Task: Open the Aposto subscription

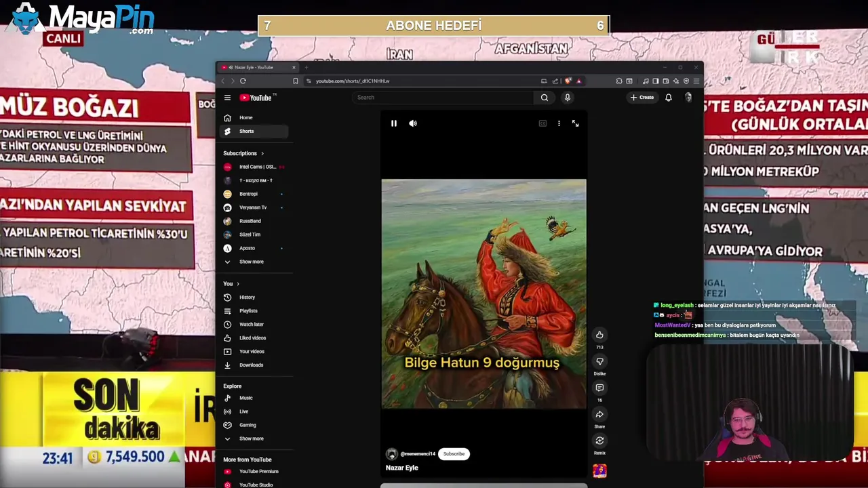Action: [x=255, y=248]
